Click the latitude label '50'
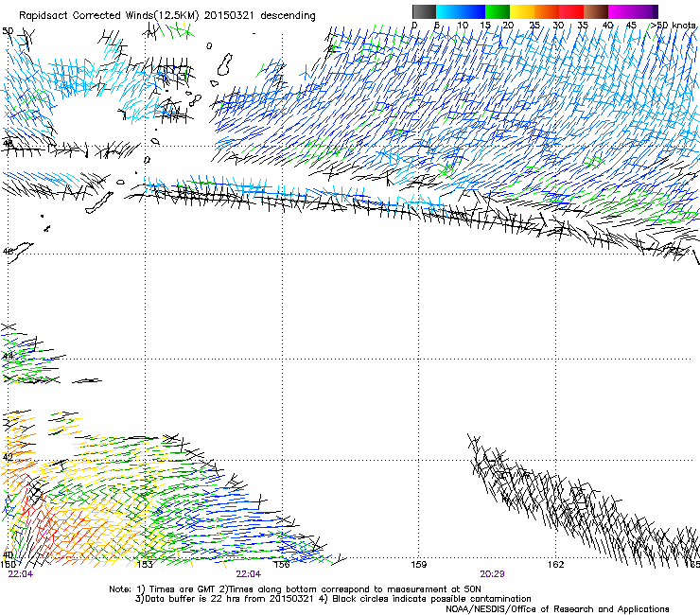Screen dimensions: 700x615 [x=8, y=31]
